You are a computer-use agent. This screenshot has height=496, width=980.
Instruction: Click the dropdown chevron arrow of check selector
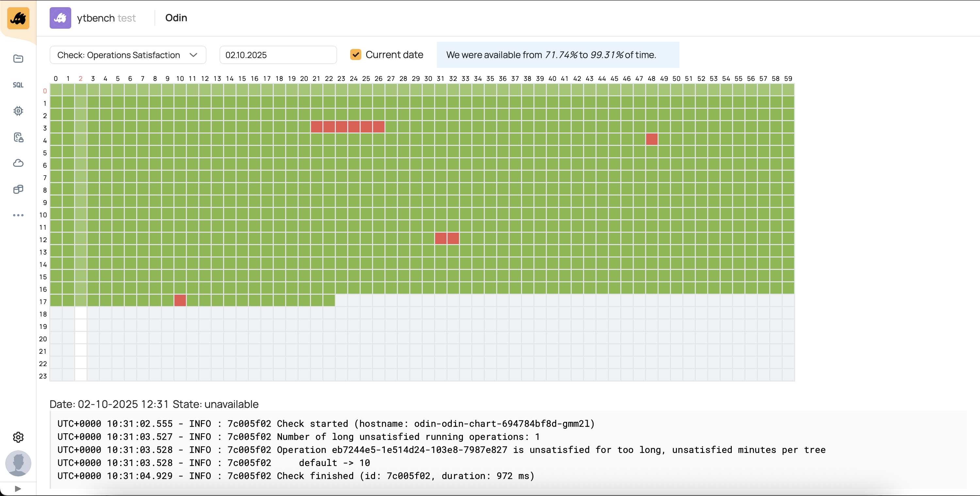pyautogui.click(x=193, y=55)
